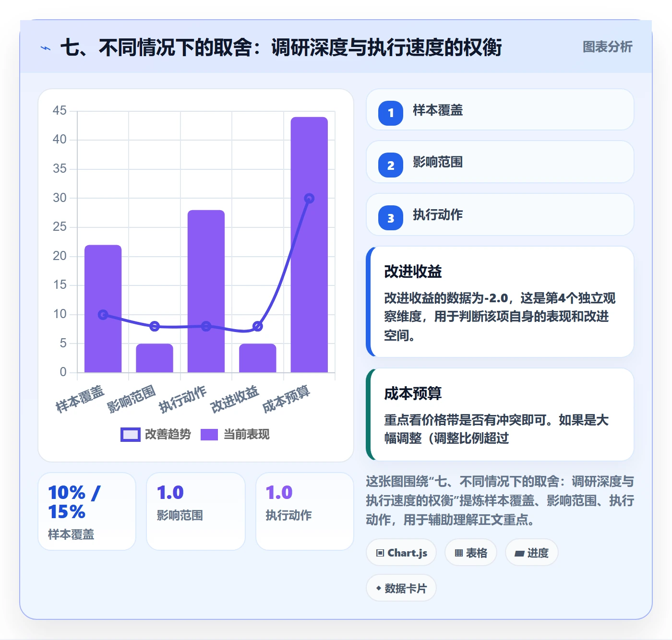Click the 10% / 15% 样本覆盖 stat card
Viewport: 672px width, 640px height.
click(x=87, y=511)
